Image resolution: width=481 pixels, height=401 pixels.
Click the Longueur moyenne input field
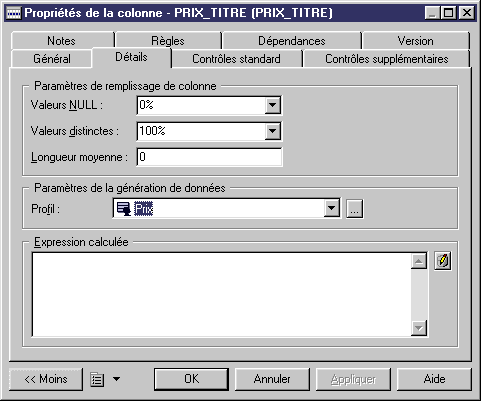[209, 157]
